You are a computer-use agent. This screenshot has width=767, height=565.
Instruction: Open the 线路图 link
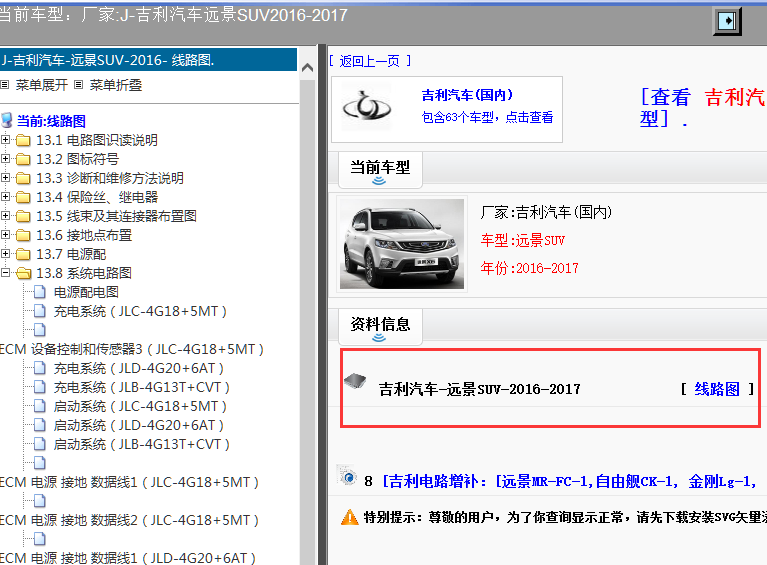tap(717, 389)
